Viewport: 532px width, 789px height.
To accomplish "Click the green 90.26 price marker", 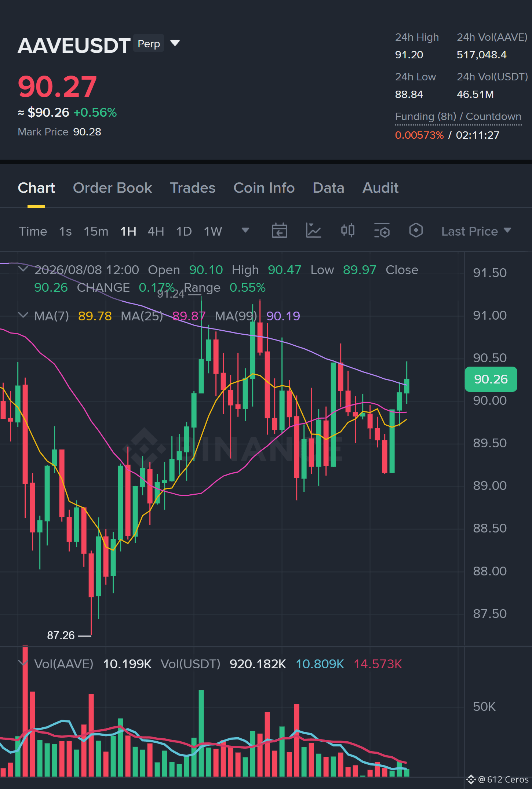I will tap(491, 379).
